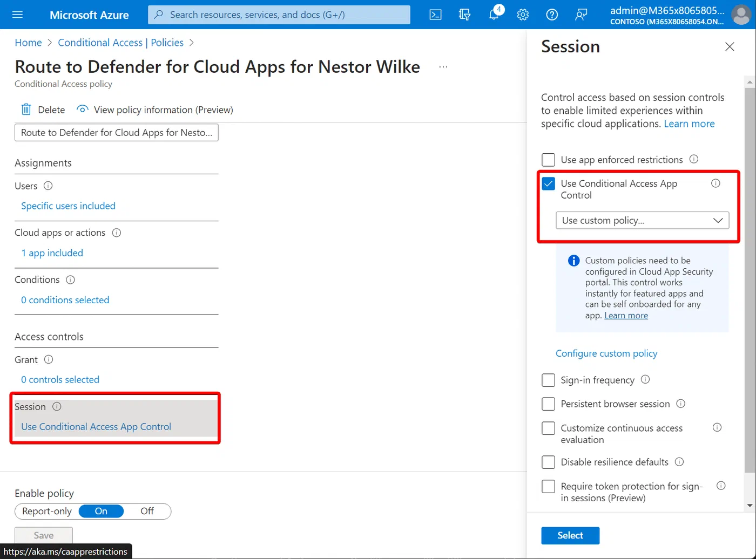Expand the Use custom policy dropdown
The height and width of the screenshot is (559, 756).
[643, 220]
